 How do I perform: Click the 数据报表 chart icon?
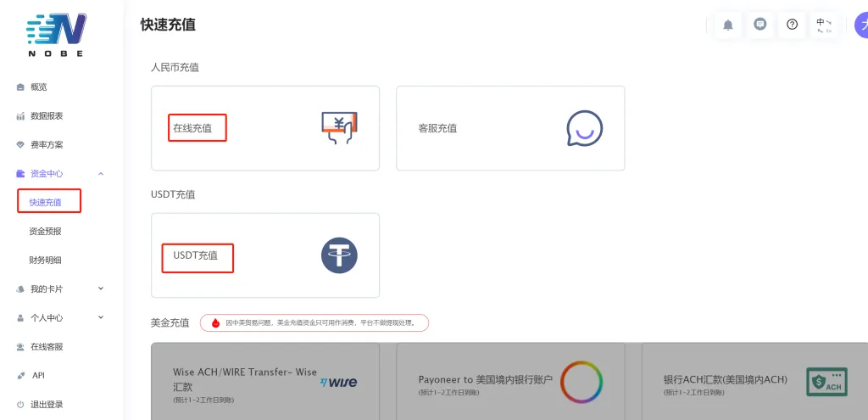click(20, 116)
